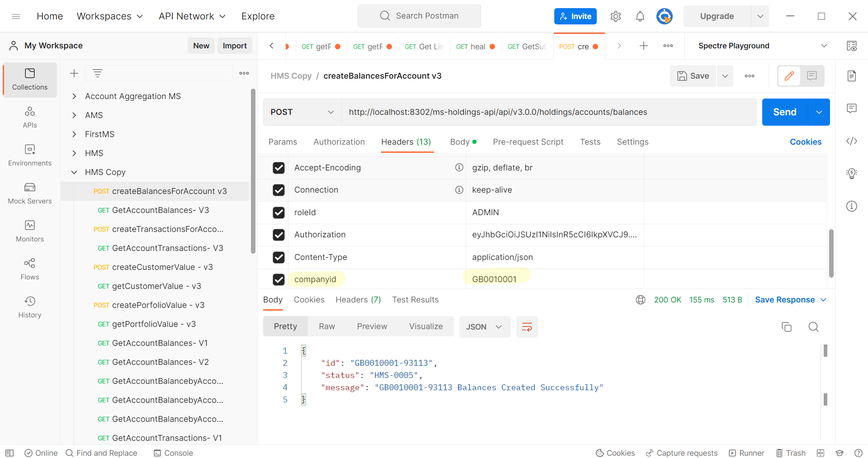Toggle line wrap in response viewer

(x=527, y=327)
